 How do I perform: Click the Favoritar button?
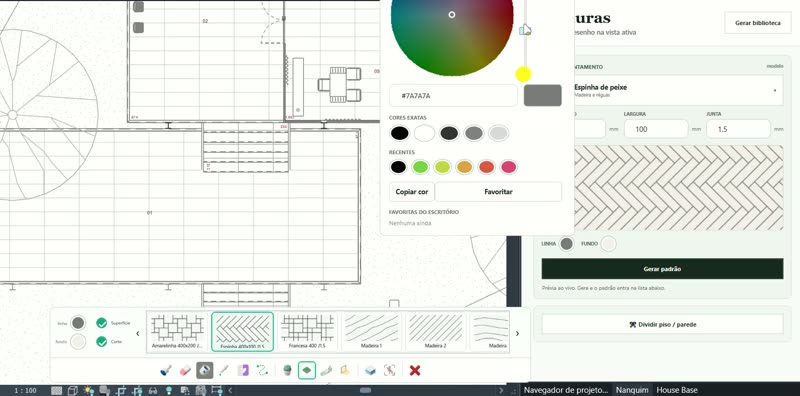(x=498, y=192)
